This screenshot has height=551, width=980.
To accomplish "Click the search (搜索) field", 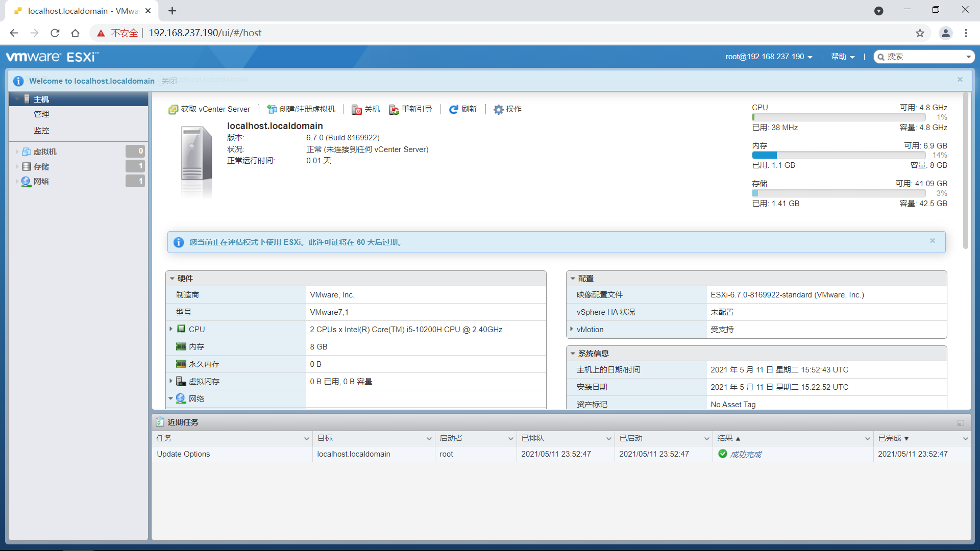I will [924, 57].
